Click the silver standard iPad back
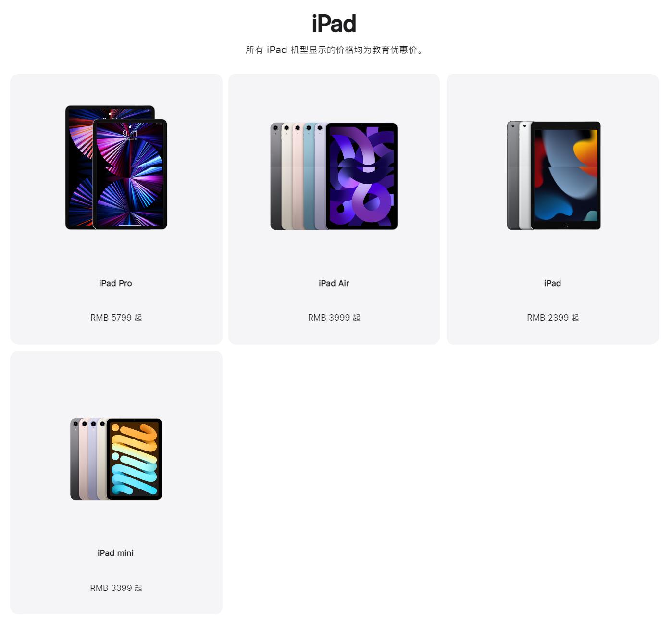The height and width of the screenshot is (627, 672). tap(525, 175)
